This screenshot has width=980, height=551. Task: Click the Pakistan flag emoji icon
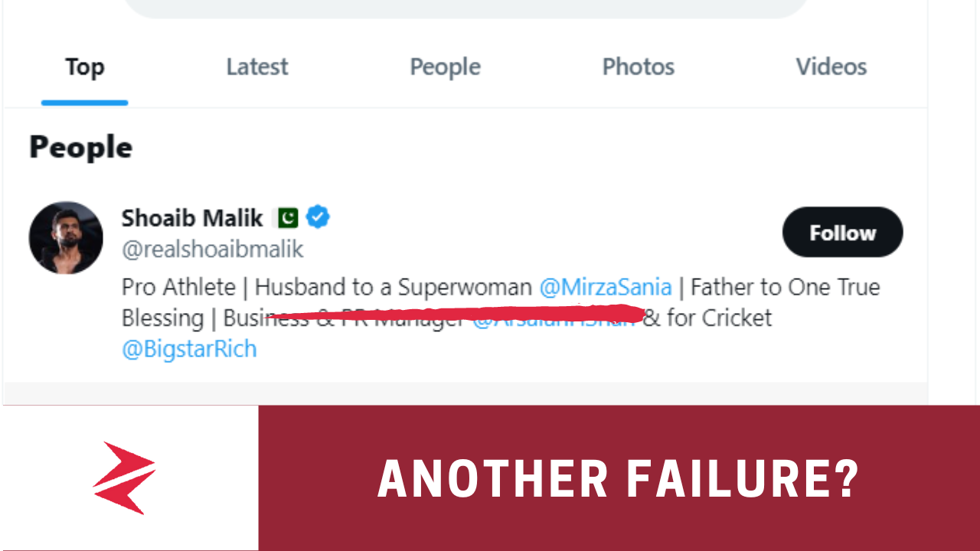click(287, 218)
